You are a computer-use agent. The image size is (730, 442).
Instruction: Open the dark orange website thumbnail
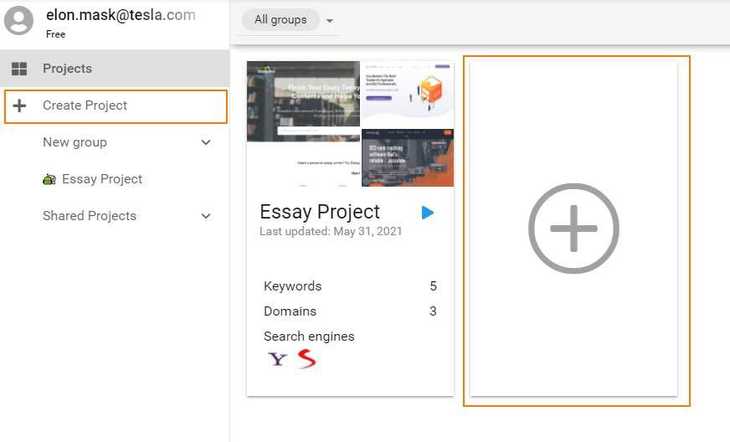[x=407, y=158]
